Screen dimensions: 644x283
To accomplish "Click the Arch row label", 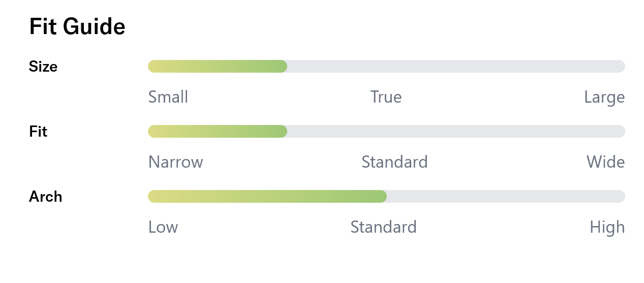I will 45,197.
